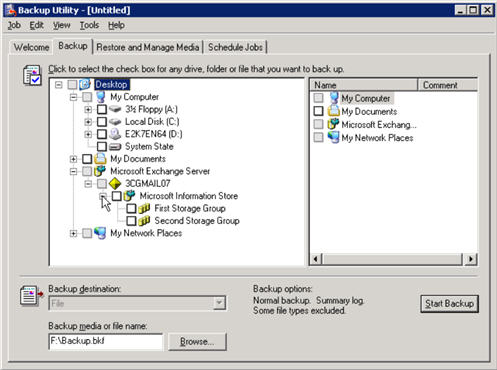Image resolution: width=497 pixels, height=370 pixels.
Task: Switch to the Schedule Jobs tab
Action: (235, 47)
